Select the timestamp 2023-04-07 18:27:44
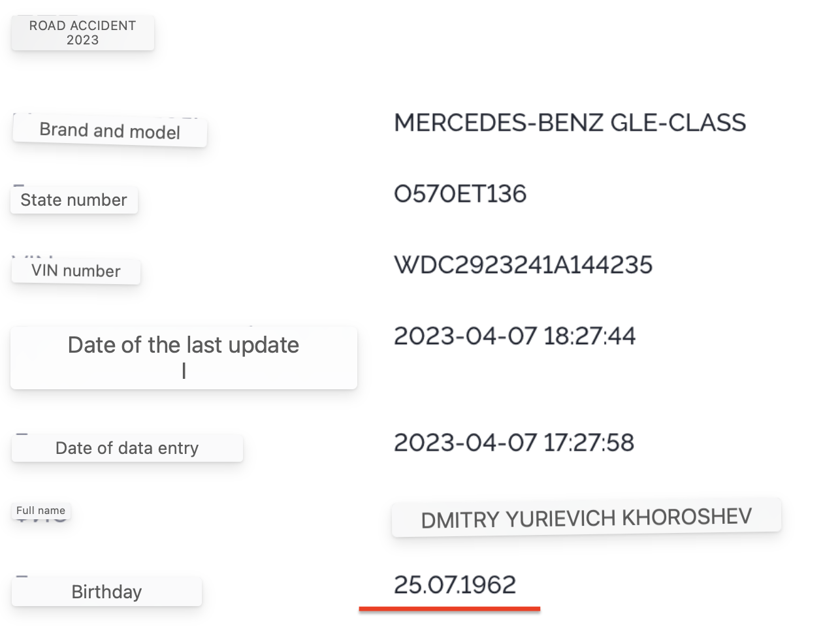Viewport: 823px width, 644px height. point(514,336)
